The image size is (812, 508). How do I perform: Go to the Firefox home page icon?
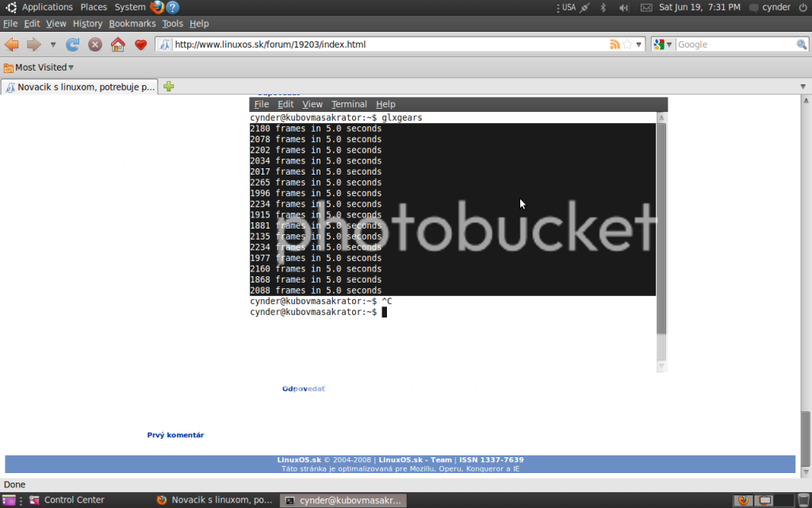(117, 44)
